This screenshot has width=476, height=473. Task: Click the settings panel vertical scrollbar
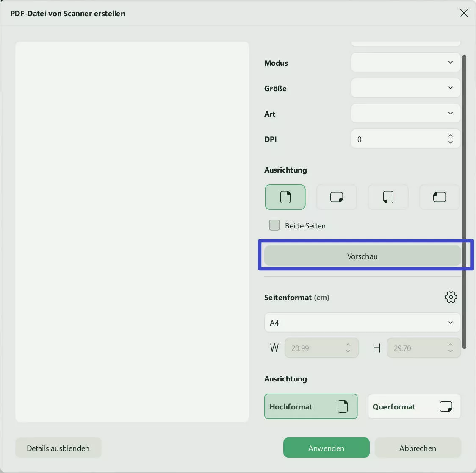464,202
